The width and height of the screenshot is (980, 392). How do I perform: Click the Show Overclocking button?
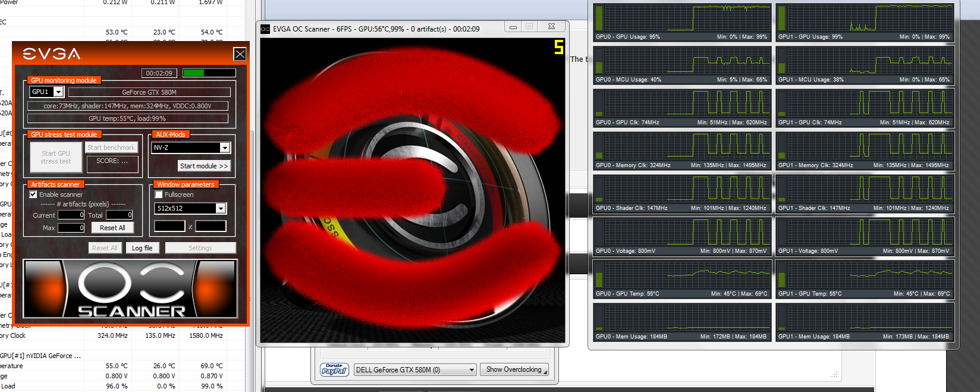point(514,369)
